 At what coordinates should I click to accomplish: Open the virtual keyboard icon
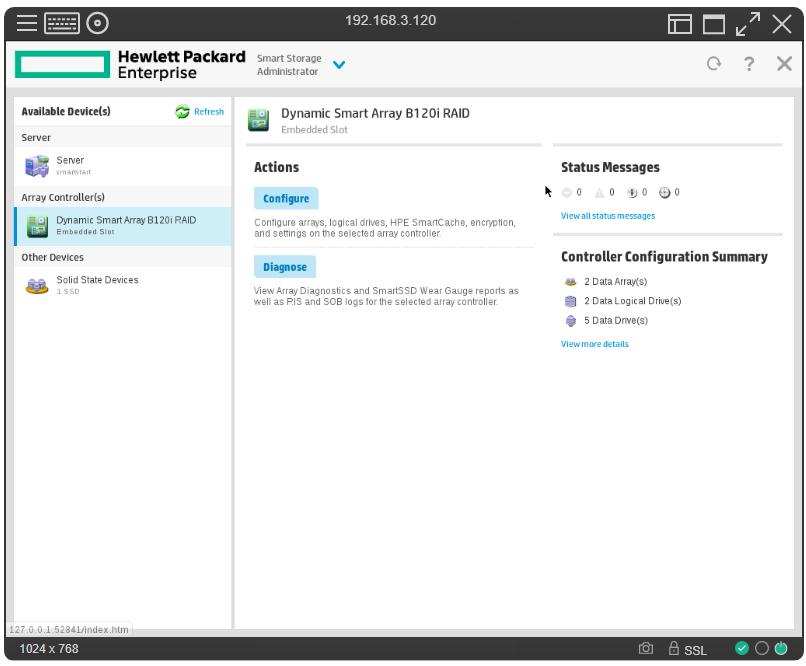pos(62,22)
